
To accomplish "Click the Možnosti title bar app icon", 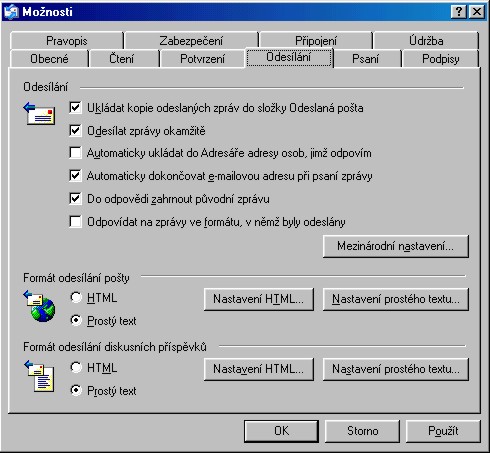I will click(11, 12).
